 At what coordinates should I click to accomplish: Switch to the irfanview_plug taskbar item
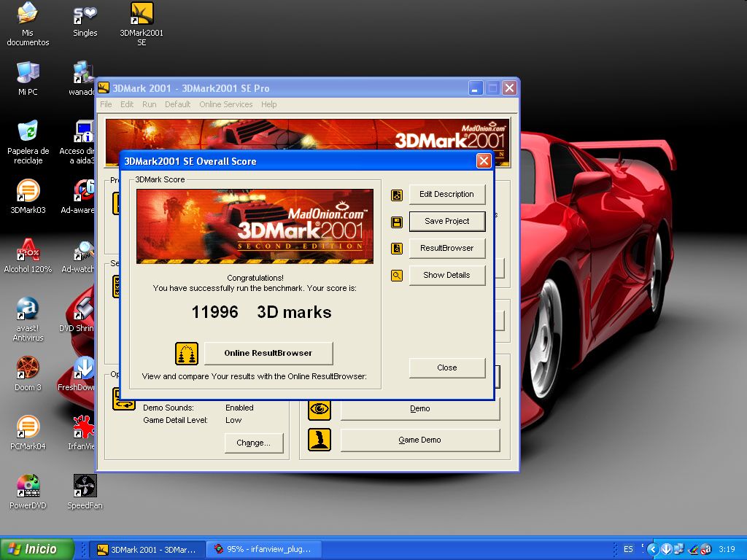tap(263, 549)
